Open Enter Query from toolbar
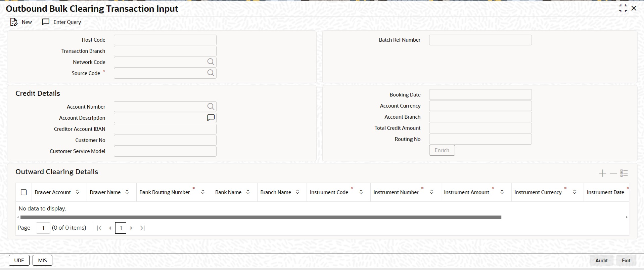644x270 pixels. point(61,22)
